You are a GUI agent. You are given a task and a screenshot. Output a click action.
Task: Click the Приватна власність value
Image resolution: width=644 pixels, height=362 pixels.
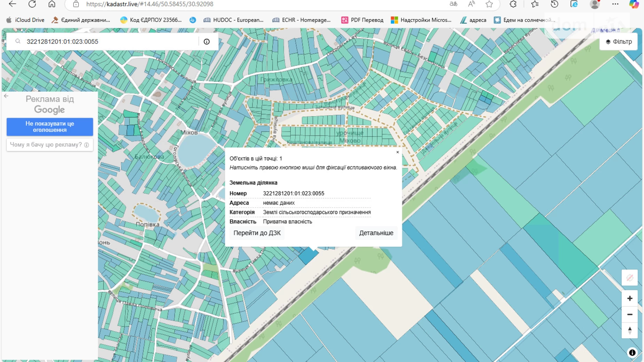click(x=288, y=221)
